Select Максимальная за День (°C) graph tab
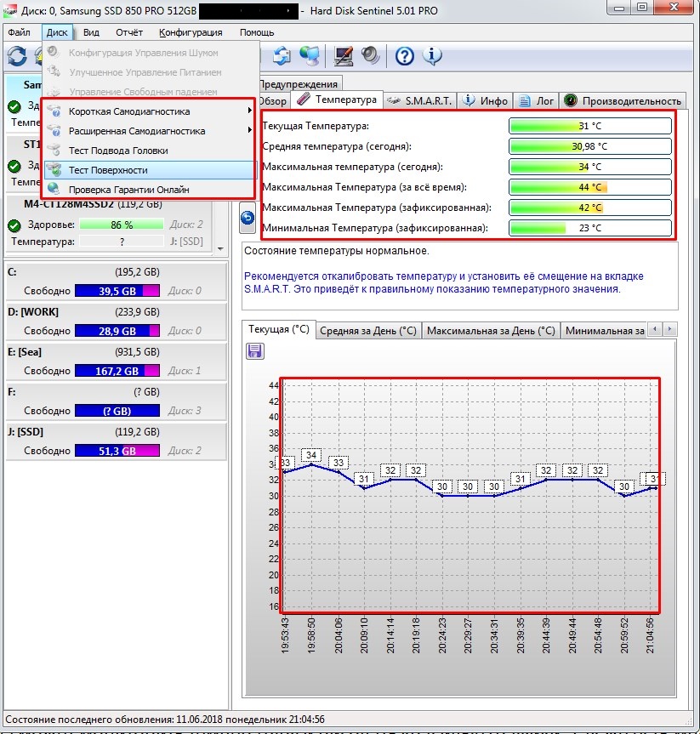700x734 pixels. click(x=491, y=331)
